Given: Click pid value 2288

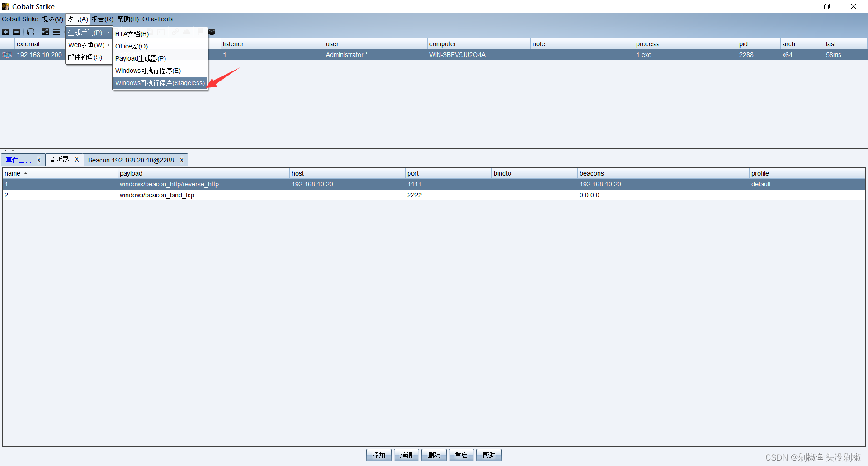Looking at the screenshot, I should (x=746, y=55).
